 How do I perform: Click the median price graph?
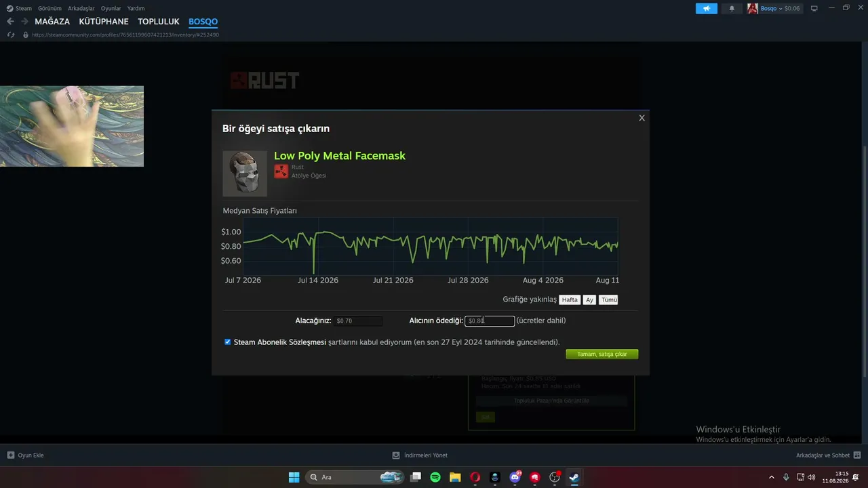(x=431, y=246)
